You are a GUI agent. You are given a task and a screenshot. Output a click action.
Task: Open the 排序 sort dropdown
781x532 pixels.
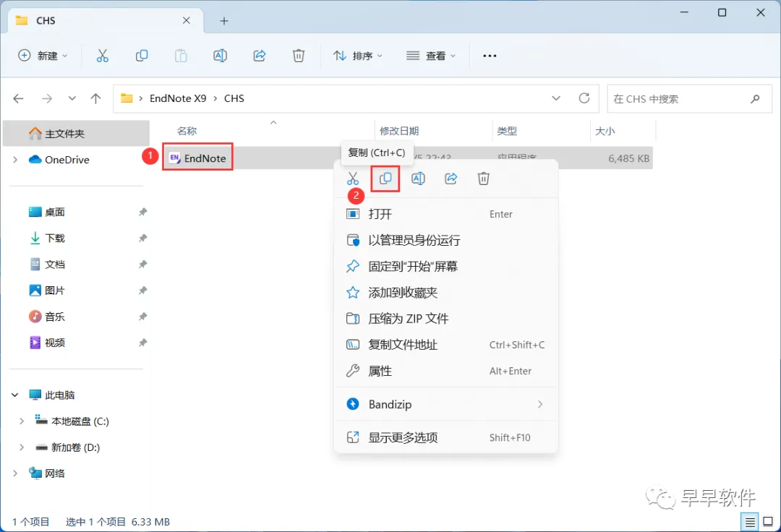click(358, 56)
